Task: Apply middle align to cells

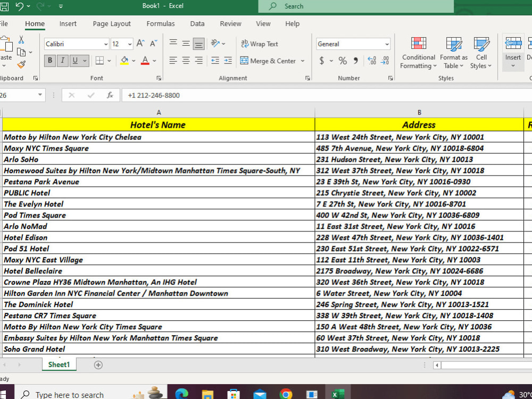Action: (x=186, y=44)
